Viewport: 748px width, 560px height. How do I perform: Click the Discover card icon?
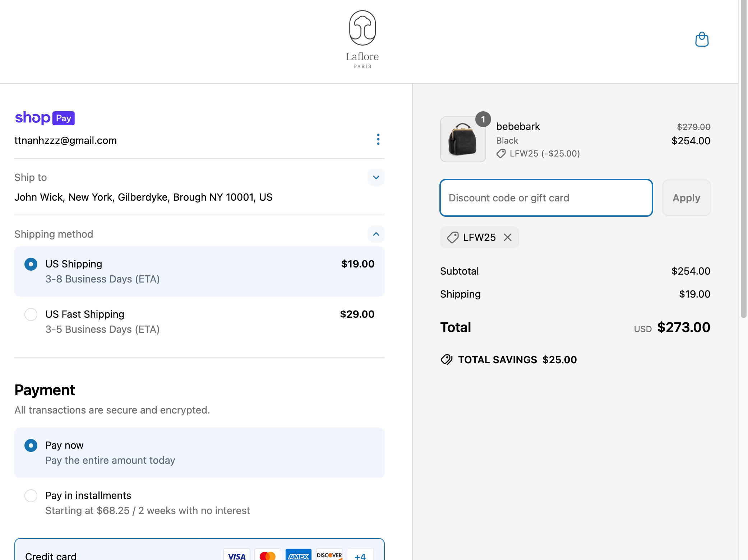tap(329, 555)
